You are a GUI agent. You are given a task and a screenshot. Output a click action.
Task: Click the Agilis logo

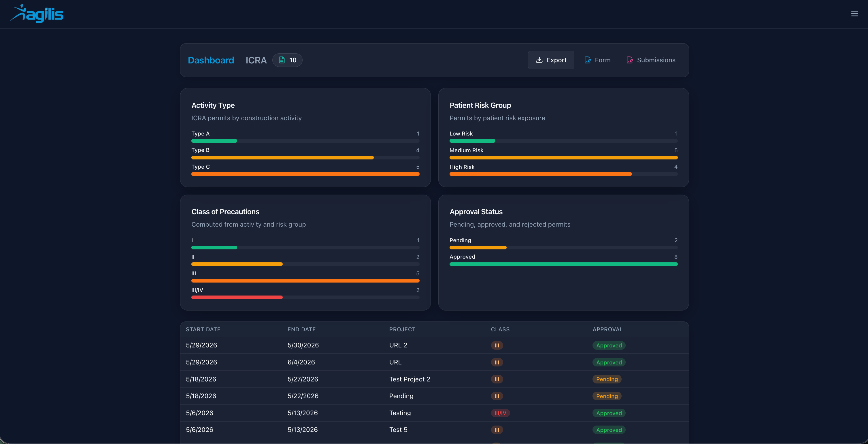tap(37, 14)
